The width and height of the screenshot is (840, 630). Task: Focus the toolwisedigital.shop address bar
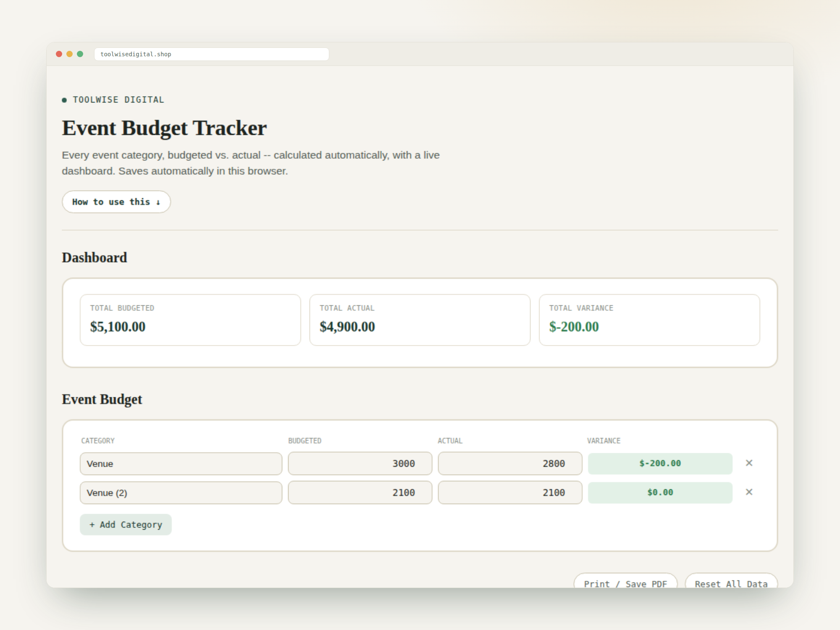click(x=212, y=54)
